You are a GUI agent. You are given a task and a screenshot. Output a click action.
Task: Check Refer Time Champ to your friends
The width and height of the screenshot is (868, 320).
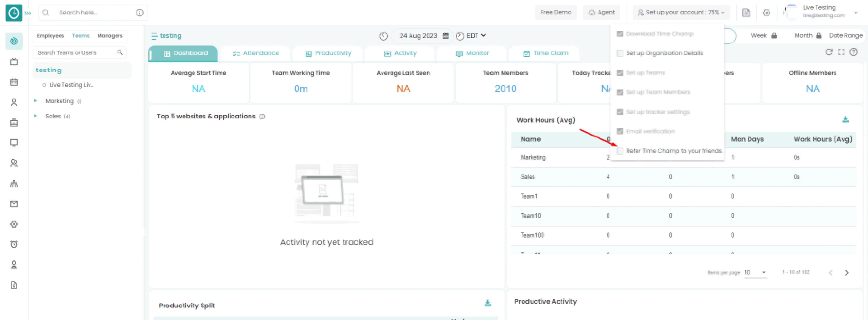click(x=620, y=151)
